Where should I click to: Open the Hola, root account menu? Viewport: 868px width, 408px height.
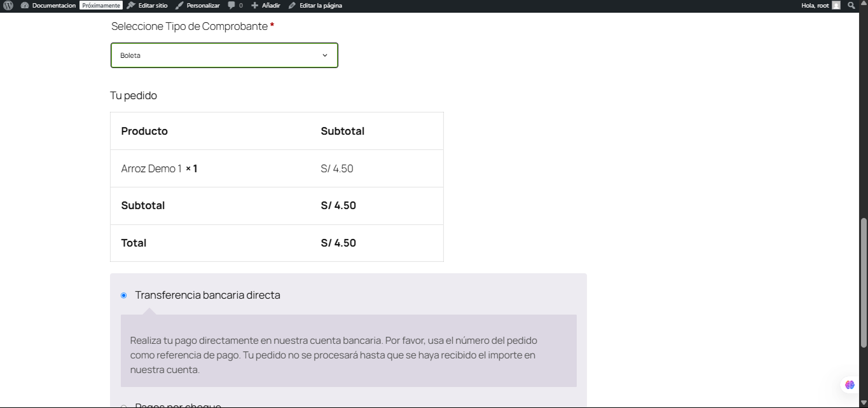pyautogui.click(x=815, y=5)
